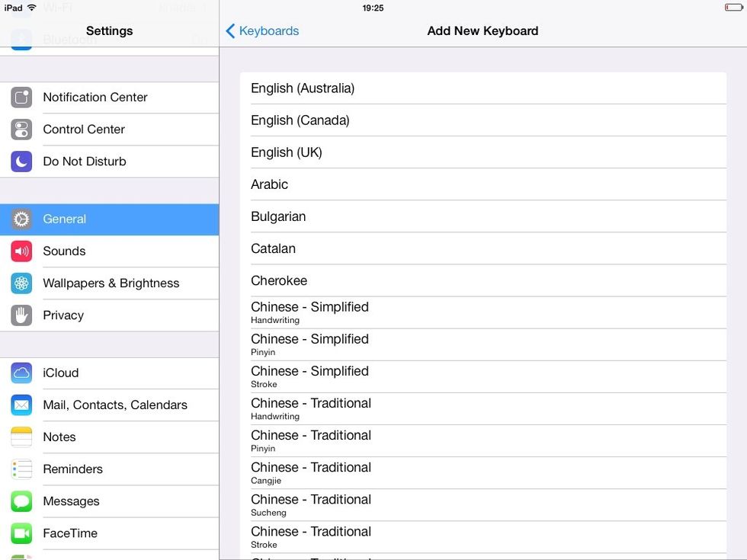This screenshot has width=747, height=560.
Task: Tap the Messages speech bubble icon
Action: coord(21,501)
